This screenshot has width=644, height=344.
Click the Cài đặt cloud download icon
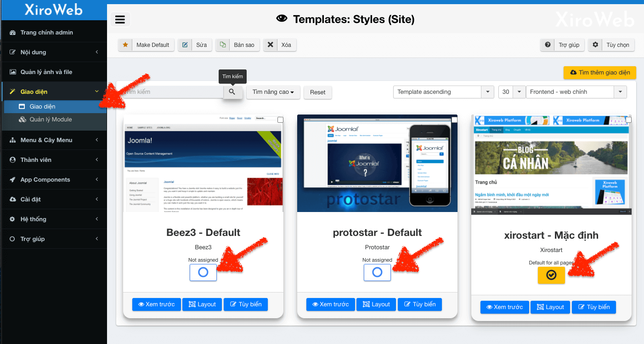click(13, 200)
